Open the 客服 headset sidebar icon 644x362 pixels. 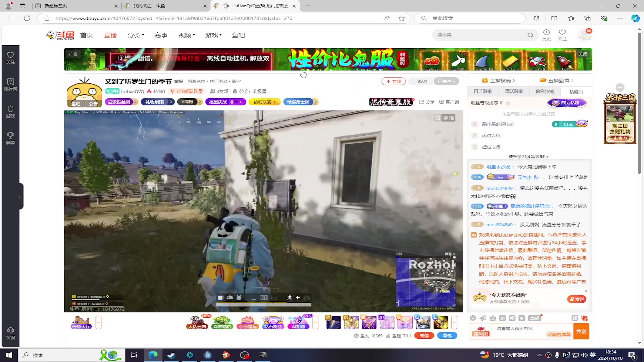pos(10,333)
